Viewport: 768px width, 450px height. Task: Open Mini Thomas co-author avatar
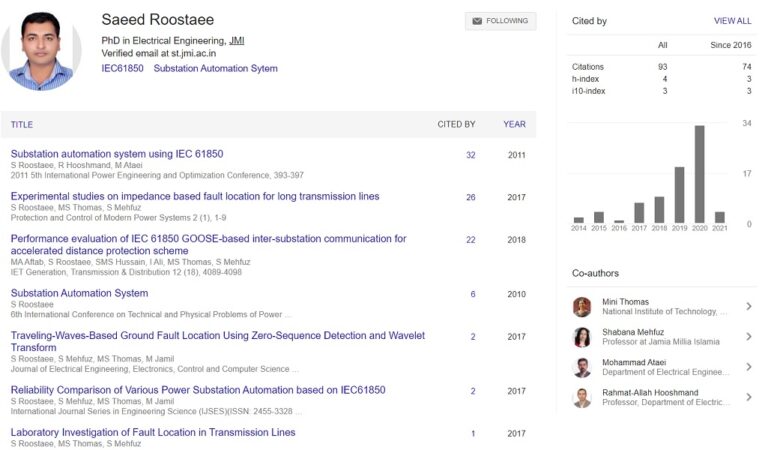[582, 307]
